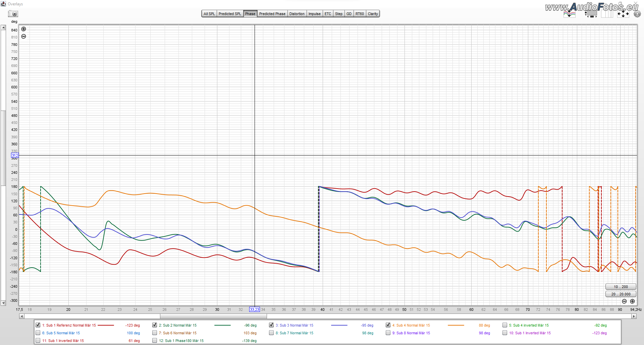Viewport: 644px width, 345px height.
Task: Click the Sub 1 Referenz Normal Mär 15 label
Action: (x=69, y=325)
